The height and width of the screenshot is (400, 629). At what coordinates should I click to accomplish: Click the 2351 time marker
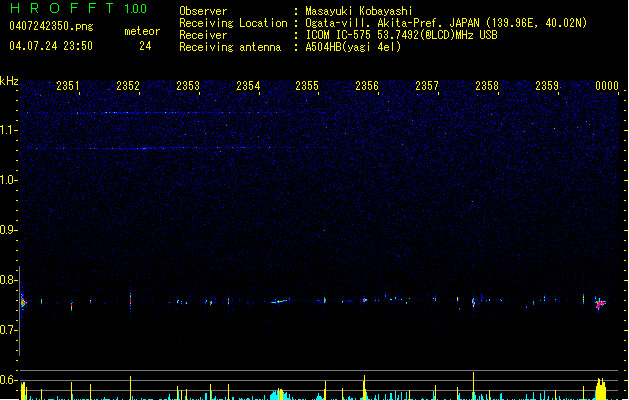point(68,85)
